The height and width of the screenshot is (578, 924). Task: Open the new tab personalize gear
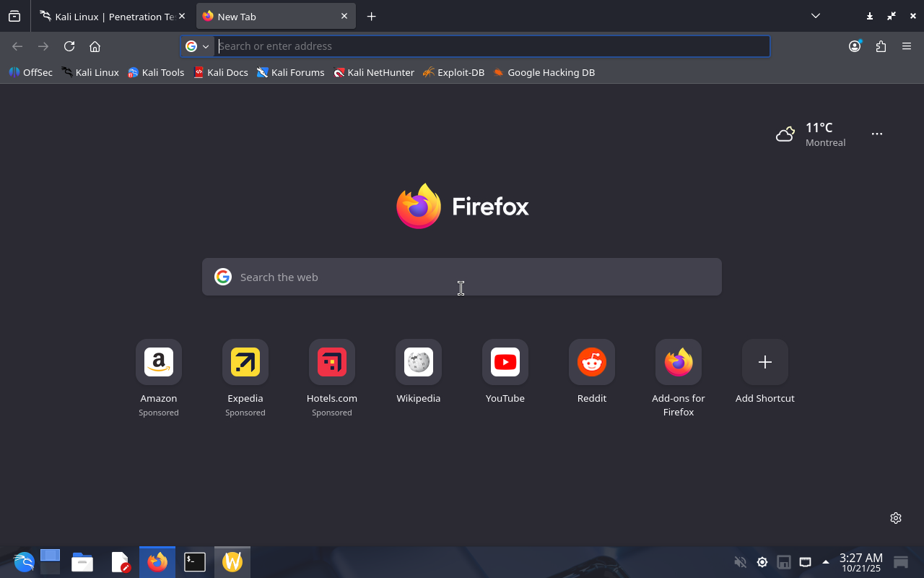coord(896,518)
